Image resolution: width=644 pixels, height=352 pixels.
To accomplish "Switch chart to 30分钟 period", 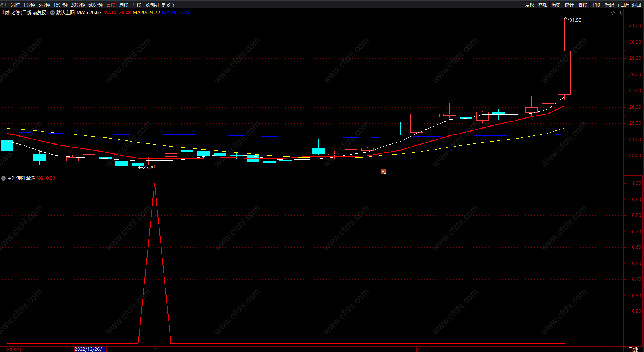I will tap(78, 5).
